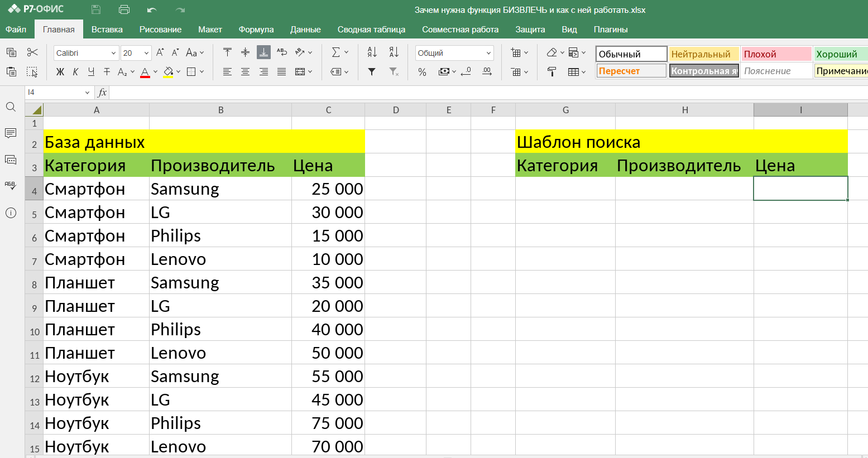Copy selection with the Copy icon

pyautogui.click(x=11, y=52)
